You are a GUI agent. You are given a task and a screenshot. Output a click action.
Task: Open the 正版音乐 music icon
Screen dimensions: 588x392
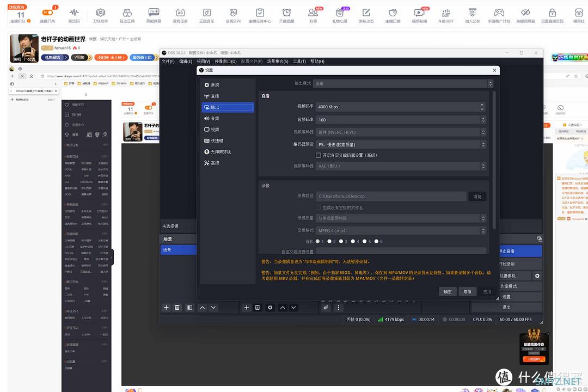tap(207, 15)
